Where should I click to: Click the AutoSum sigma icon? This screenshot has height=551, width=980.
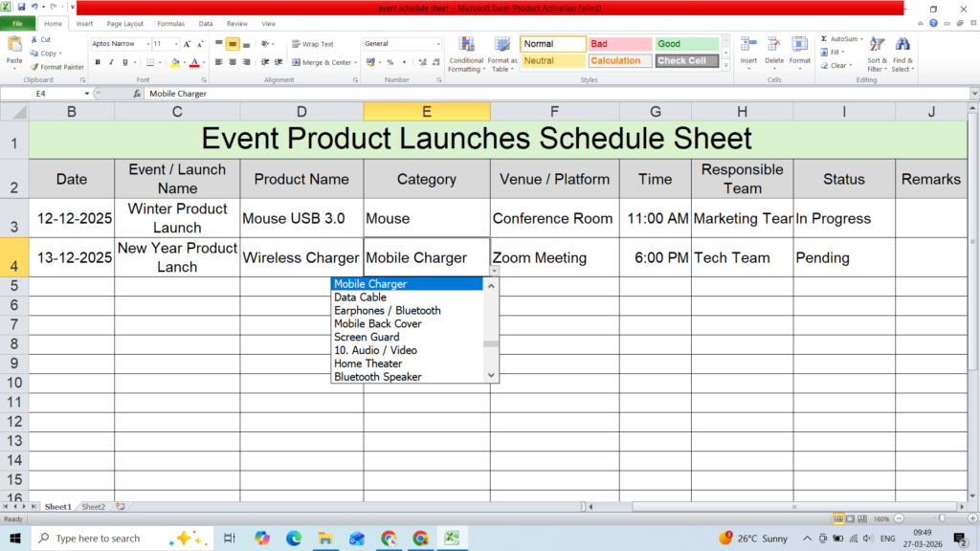click(x=824, y=38)
